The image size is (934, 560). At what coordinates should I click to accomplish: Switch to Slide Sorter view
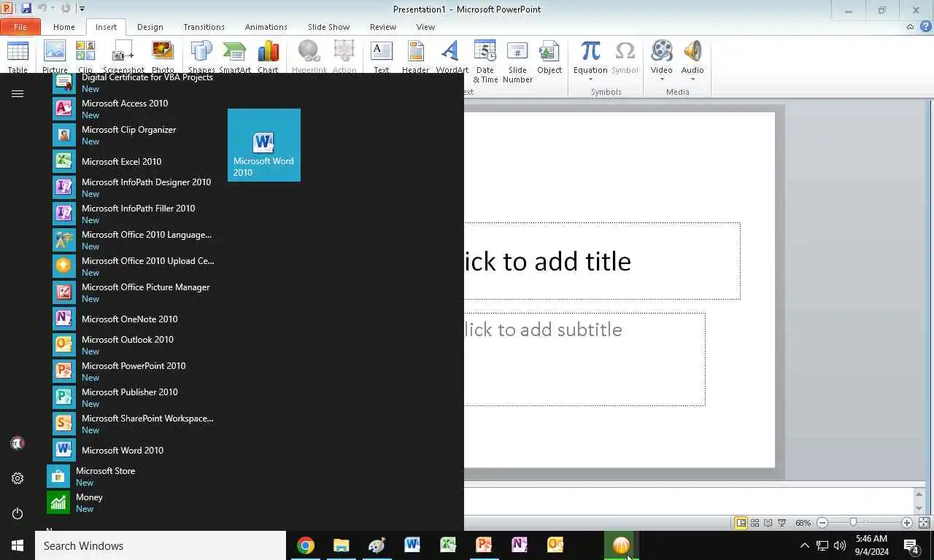[x=754, y=523]
